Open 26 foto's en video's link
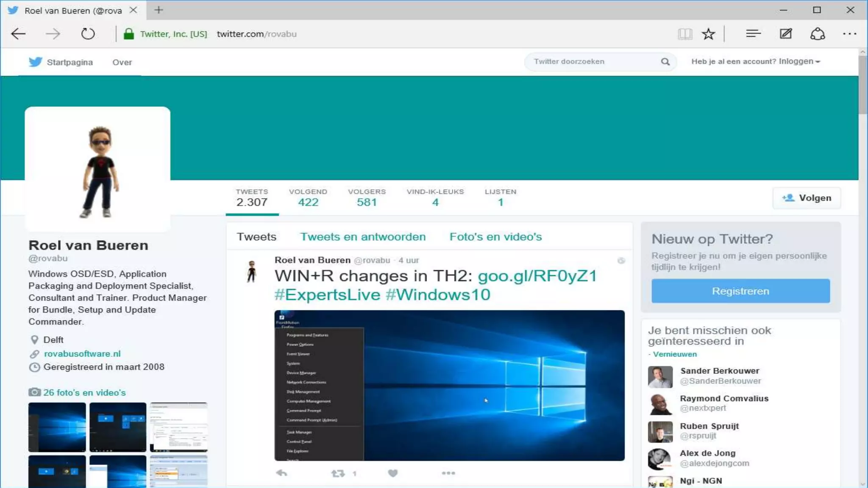Viewport: 868px width, 488px height. coord(84,393)
